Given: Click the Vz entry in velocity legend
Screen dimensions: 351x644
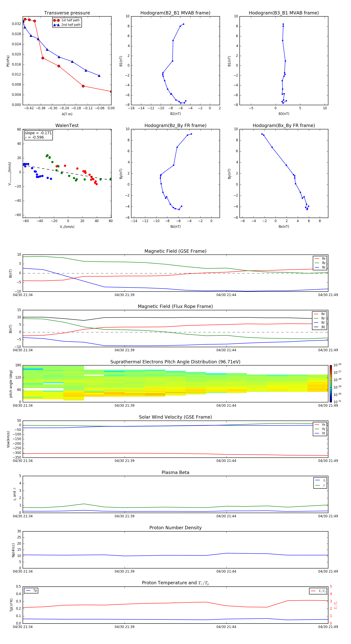Looking at the screenshot, I should (320, 433).
